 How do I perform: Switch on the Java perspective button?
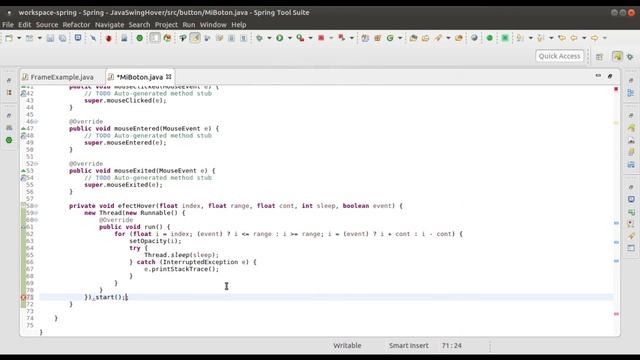point(617,56)
